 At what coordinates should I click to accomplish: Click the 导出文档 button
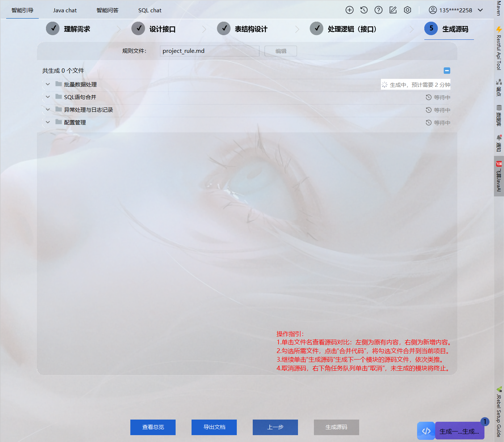point(214,427)
